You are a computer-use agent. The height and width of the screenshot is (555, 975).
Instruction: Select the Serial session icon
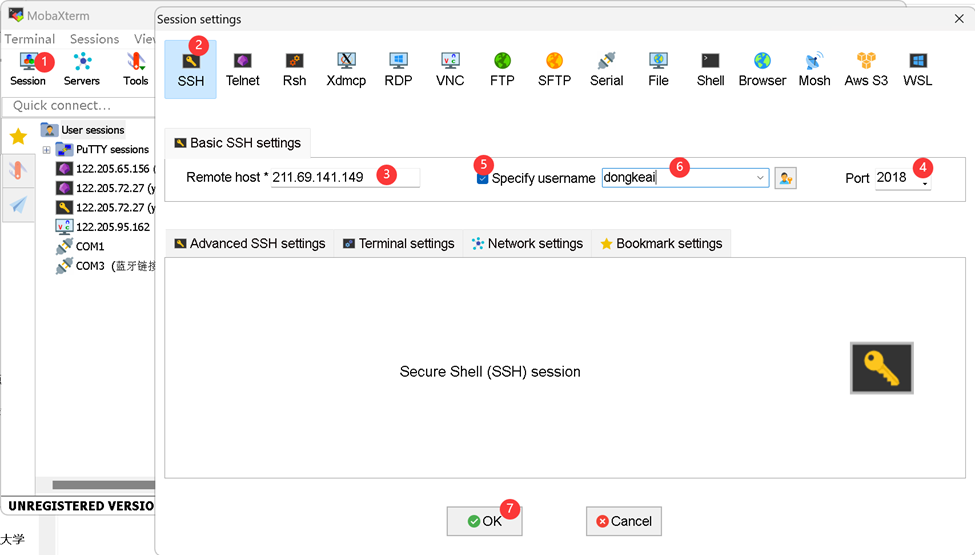pyautogui.click(x=606, y=68)
